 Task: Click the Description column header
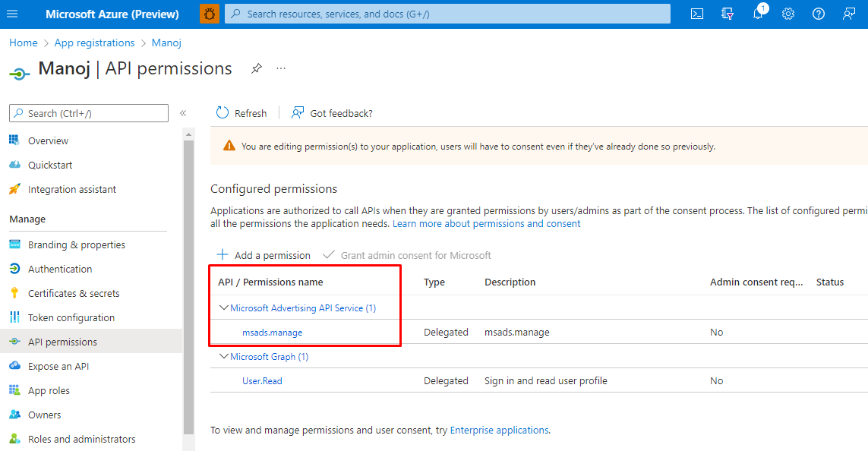click(x=510, y=282)
